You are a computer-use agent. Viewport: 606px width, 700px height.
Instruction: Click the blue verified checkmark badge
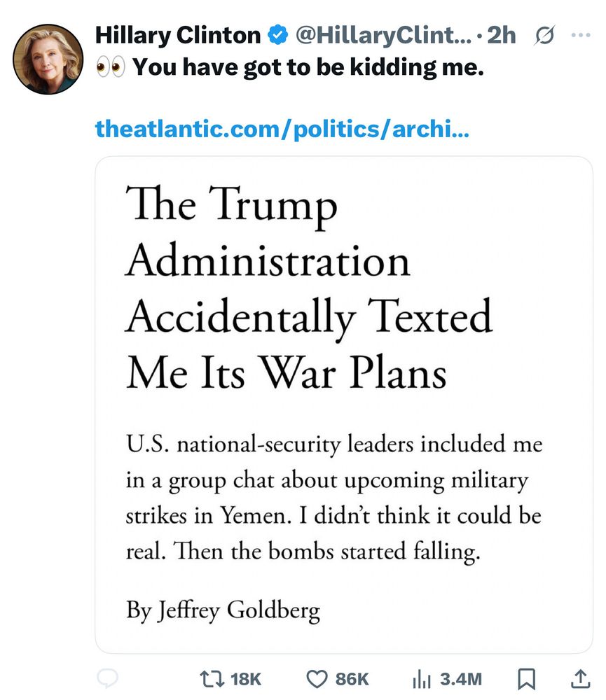click(x=278, y=35)
